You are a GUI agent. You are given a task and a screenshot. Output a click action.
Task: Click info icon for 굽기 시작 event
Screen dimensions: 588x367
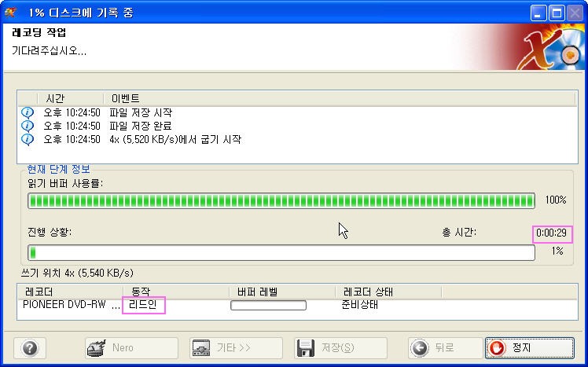[x=28, y=139]
